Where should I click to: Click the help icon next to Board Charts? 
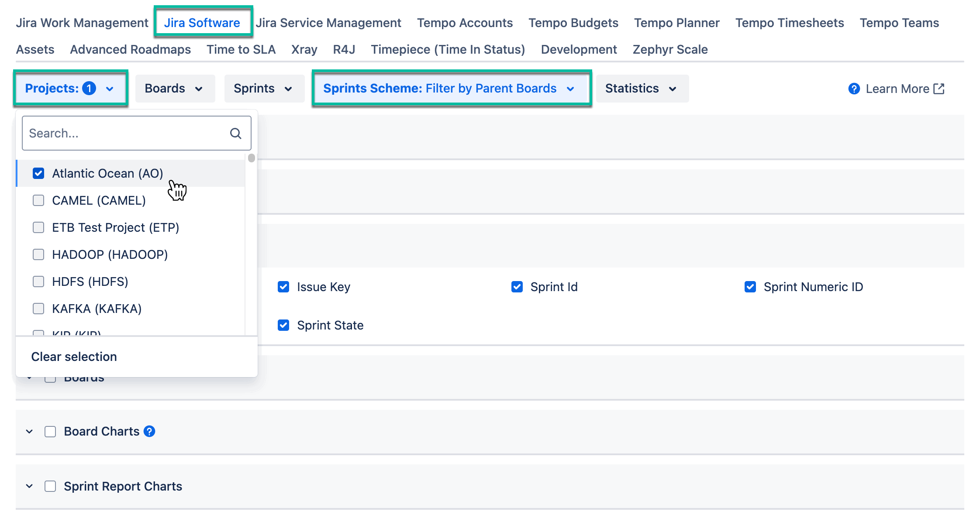pos(149,431)
